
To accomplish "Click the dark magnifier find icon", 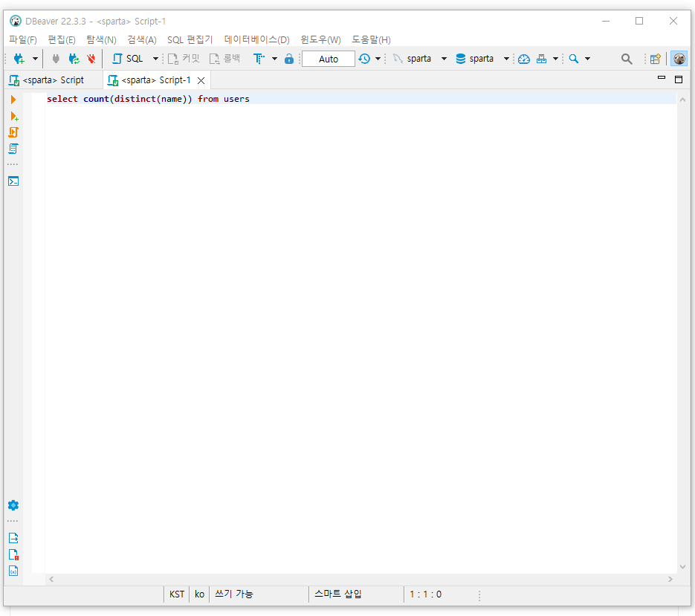I will [x=627, y=59].
